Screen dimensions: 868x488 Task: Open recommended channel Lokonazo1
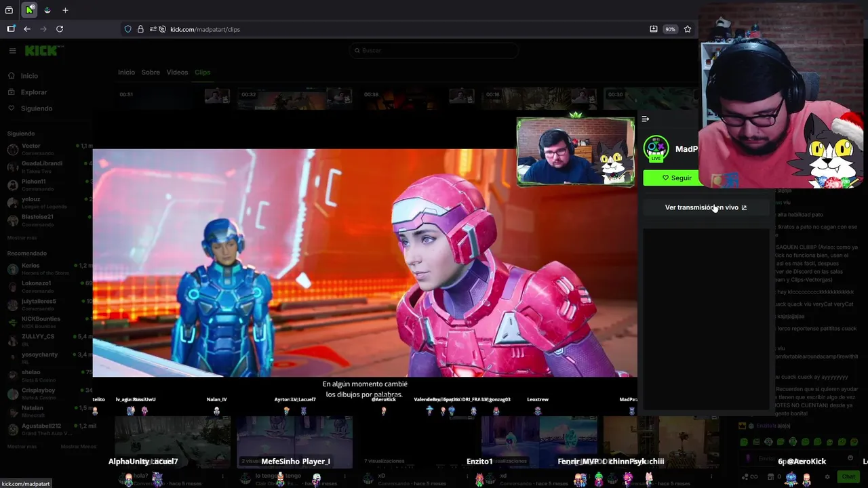click(49, 287)
